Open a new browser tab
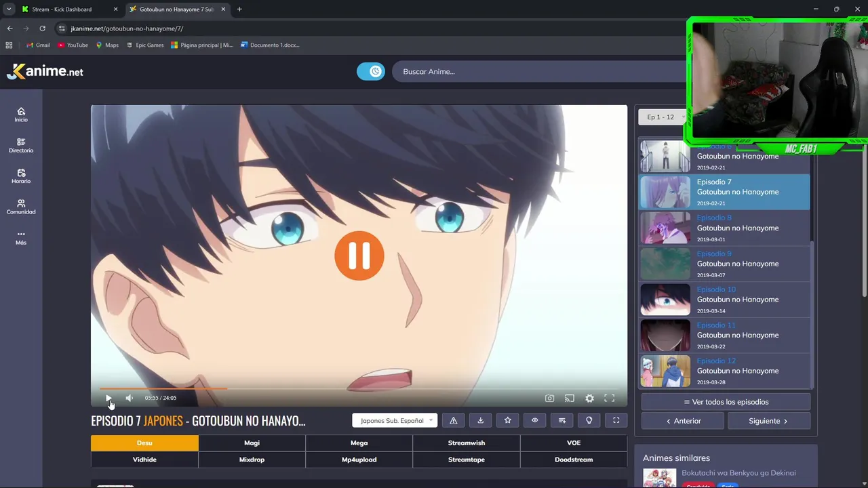The height and width of the screenshot is (488, 868). [239, 9]
